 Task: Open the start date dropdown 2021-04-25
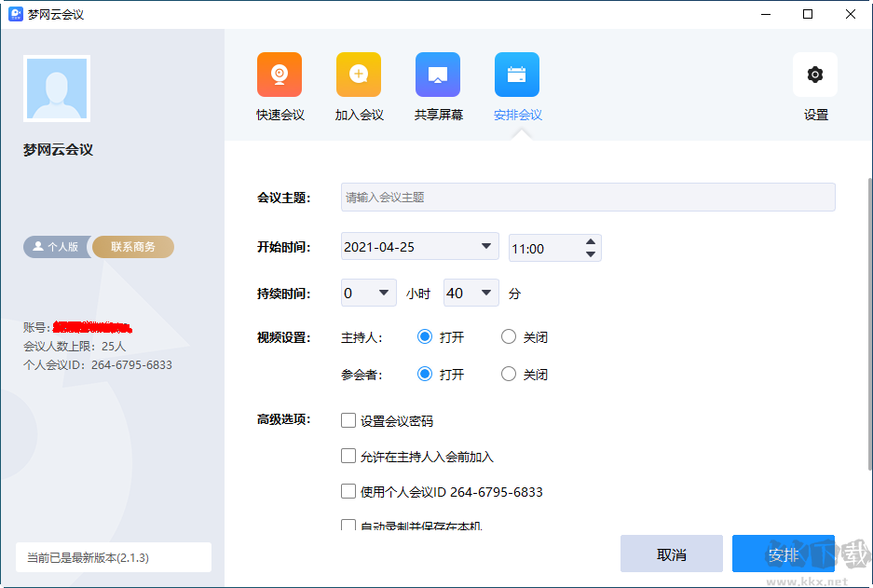pyautogui.click(x=420, y=247)
